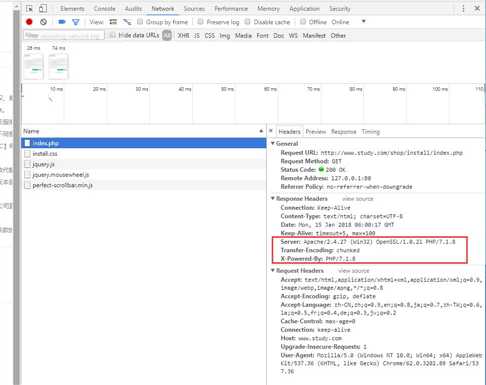Activate the inspect element picker icon
The height and width of the screenshot is (385, 486).
(29, 9)
